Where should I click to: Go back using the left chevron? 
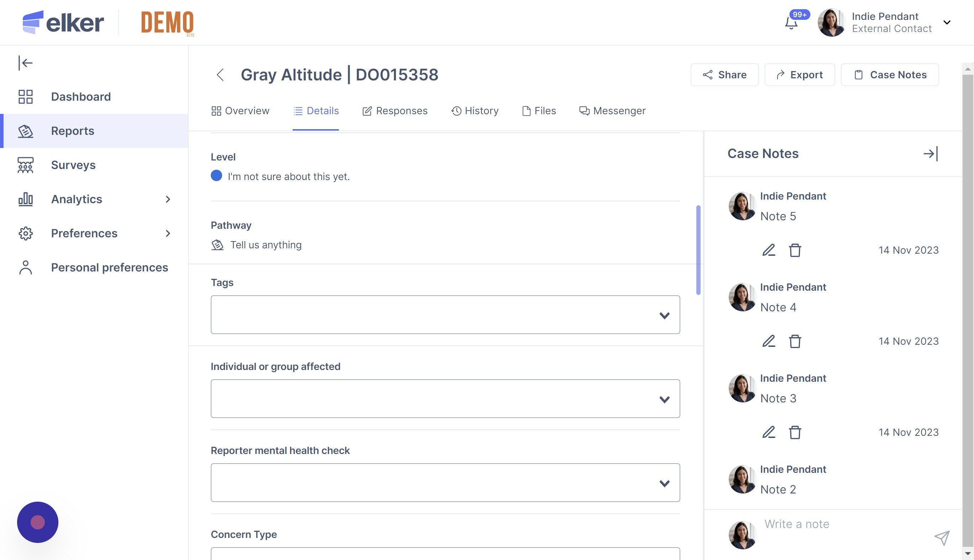(220, 75)
